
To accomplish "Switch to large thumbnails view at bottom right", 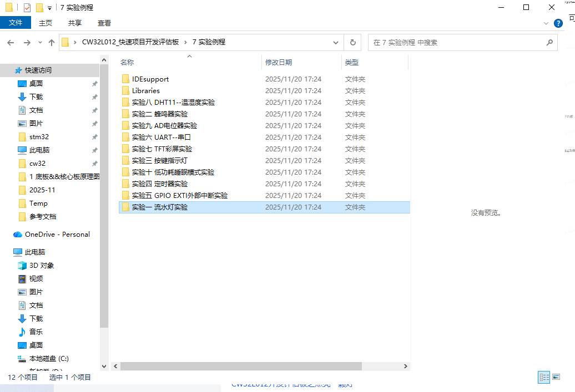I will click(555, 376).
